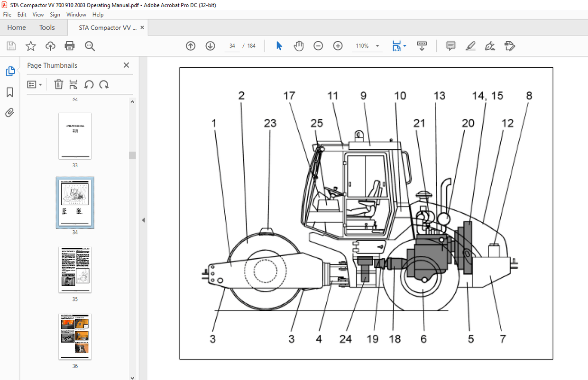
Task: Select page 35 thumbnail
Action: click(x=74, y=269)
